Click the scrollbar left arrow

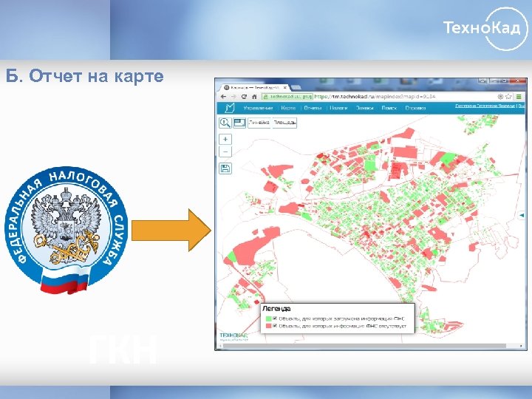pyautogui.click(x=219, y=346)
